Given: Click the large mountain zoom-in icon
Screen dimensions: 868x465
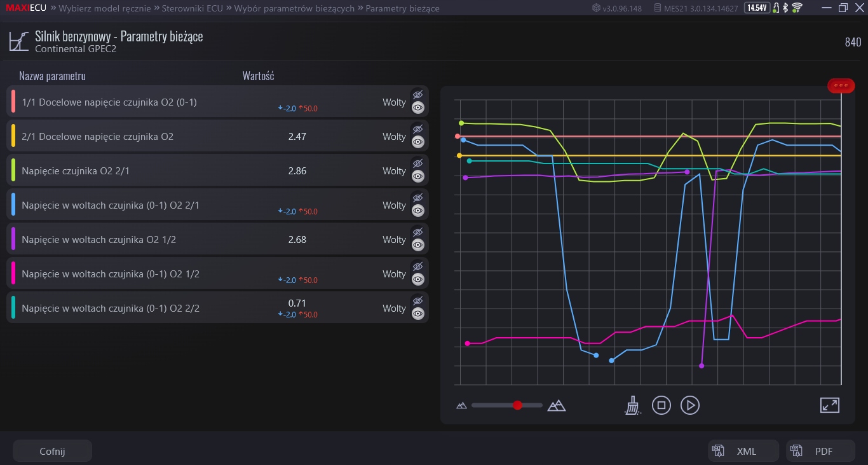Looking at the screenshot, I should (557, 405).
